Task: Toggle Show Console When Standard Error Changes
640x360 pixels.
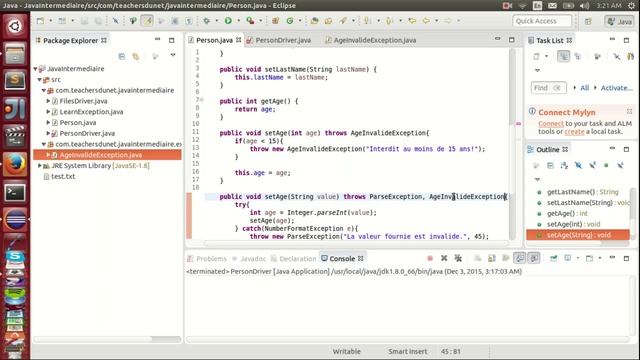Action: click(534, 258)
